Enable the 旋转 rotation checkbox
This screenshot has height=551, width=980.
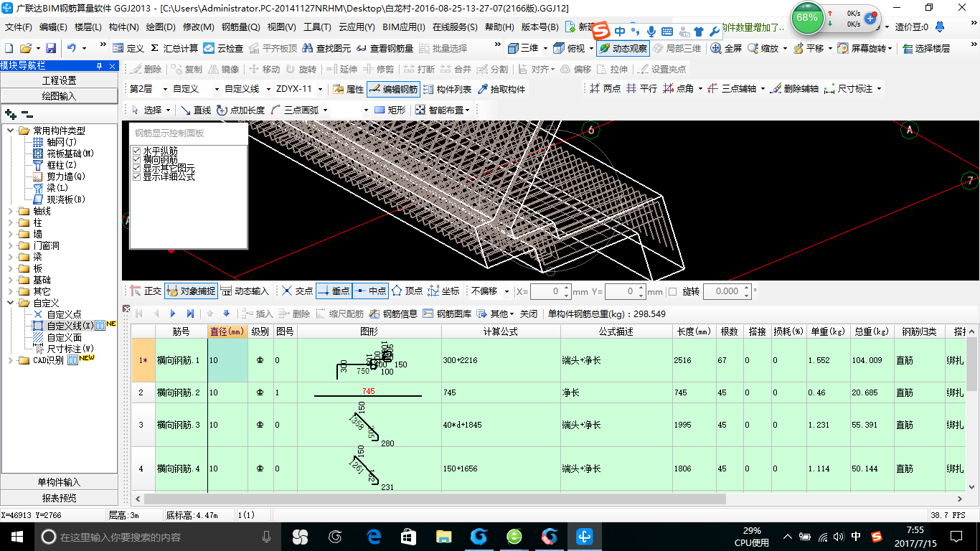[x=672, y=291]
